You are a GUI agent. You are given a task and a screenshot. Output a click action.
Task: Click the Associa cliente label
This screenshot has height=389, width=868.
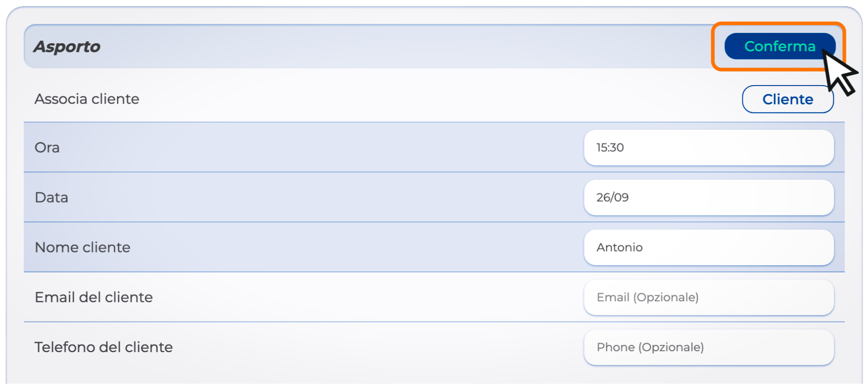pyautogui.click(x=87, y=99)
